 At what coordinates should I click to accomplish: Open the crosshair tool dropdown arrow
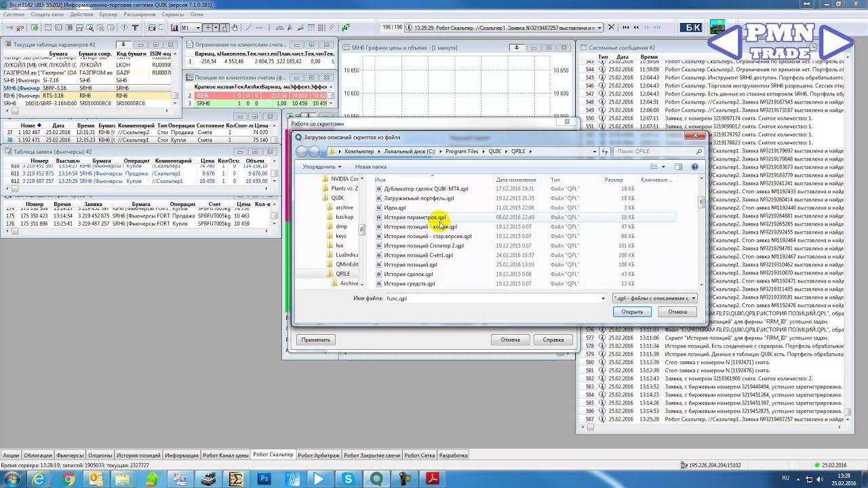(x=216, y=28)
